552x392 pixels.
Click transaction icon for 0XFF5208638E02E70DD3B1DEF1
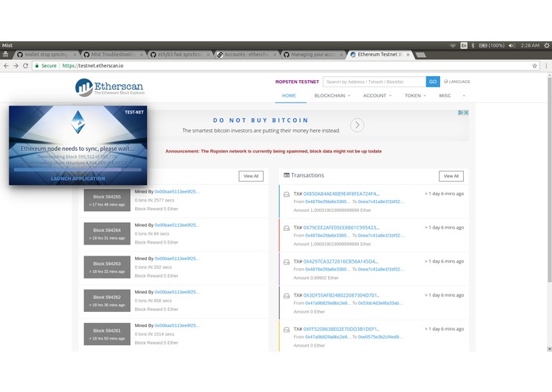pyautogui.click(x=287, y=329)
